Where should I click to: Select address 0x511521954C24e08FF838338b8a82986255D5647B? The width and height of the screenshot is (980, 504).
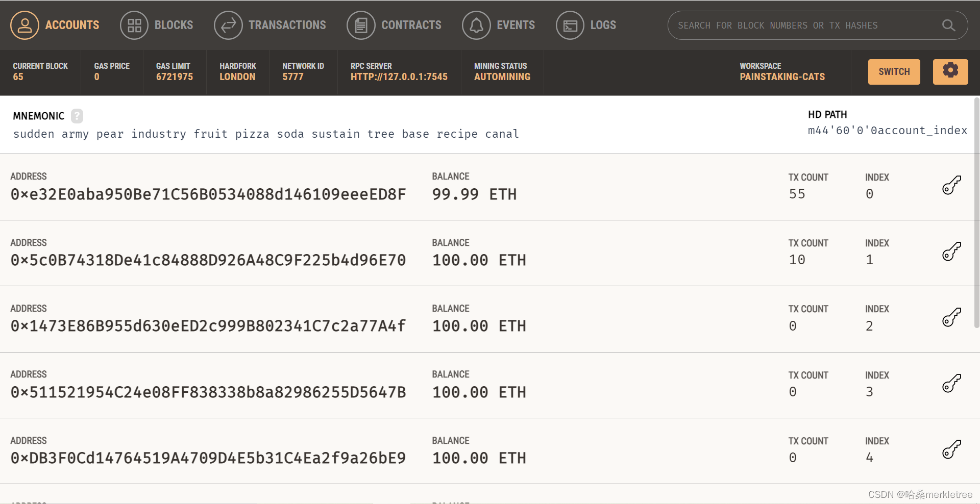208,392
